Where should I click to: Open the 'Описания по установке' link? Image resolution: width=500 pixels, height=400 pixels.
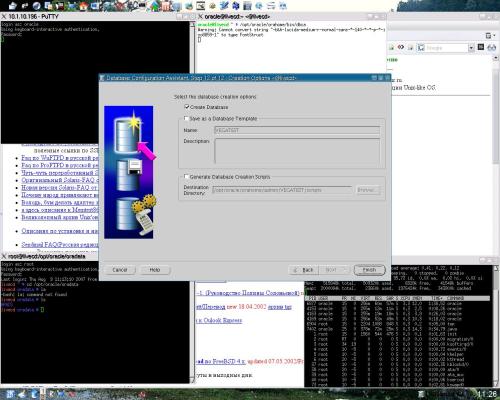point(60,231)
